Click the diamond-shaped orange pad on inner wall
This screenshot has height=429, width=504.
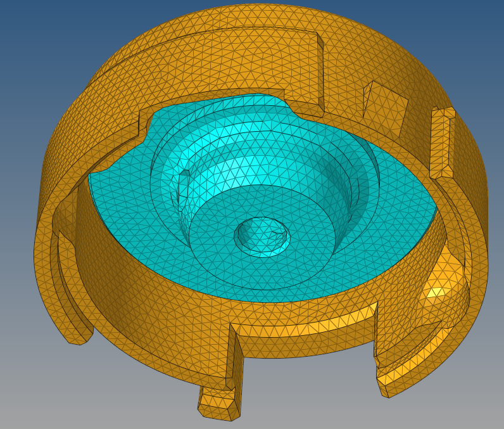point(384,108)
